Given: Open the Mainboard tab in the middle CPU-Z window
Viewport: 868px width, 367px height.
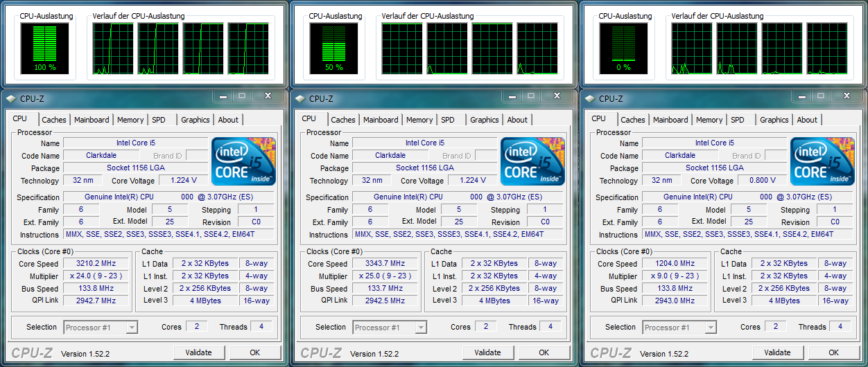Looking at the screenshot, I should 381,120.
